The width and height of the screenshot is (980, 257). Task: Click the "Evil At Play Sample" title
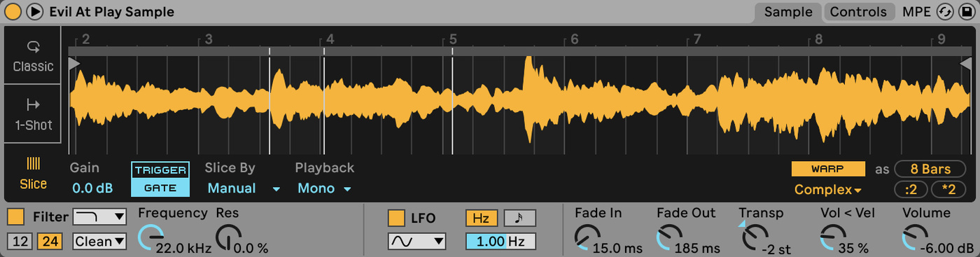point(112,12)
